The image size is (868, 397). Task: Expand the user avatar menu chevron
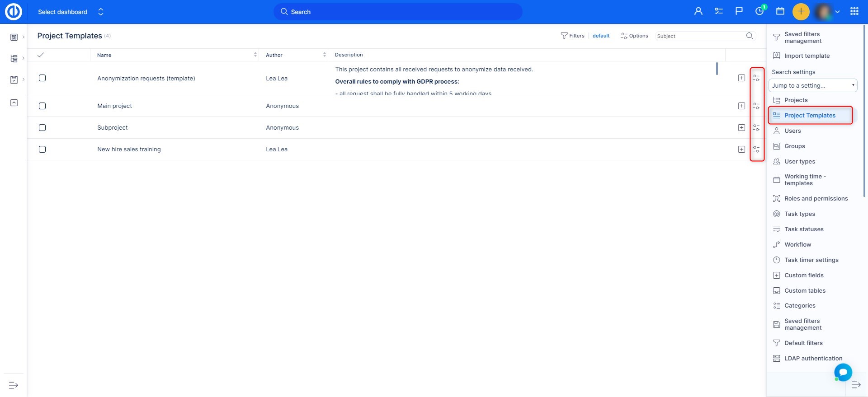pyautogui.click(x=837, y=12)
